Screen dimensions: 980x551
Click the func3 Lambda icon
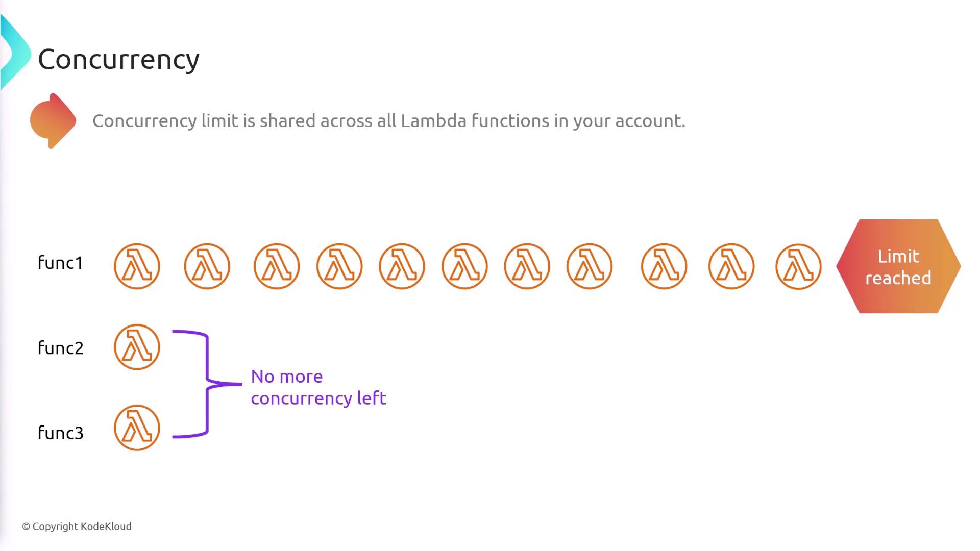[x=137, y=428]
